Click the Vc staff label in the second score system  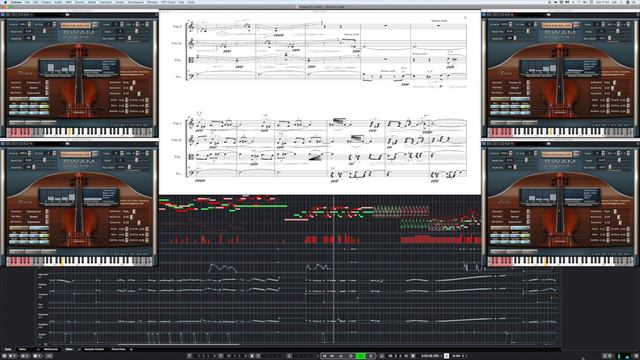click(178, 174)
